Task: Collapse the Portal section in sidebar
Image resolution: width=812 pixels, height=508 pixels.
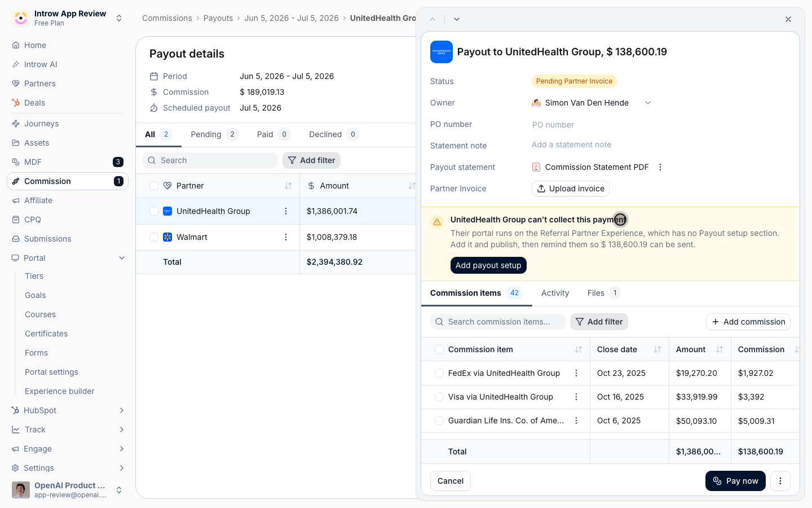Action: (x=122, y=258)
